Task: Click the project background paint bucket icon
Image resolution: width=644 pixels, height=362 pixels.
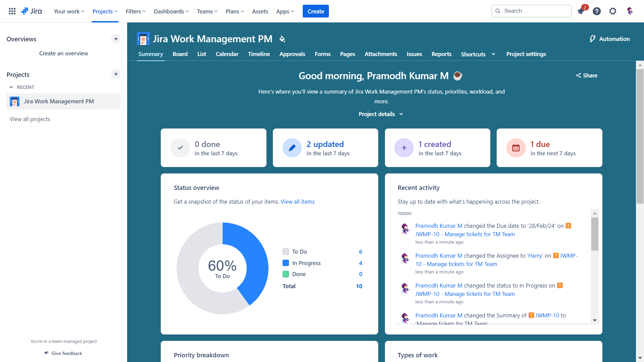Action: pyautogui.click(x=282, y=39)
